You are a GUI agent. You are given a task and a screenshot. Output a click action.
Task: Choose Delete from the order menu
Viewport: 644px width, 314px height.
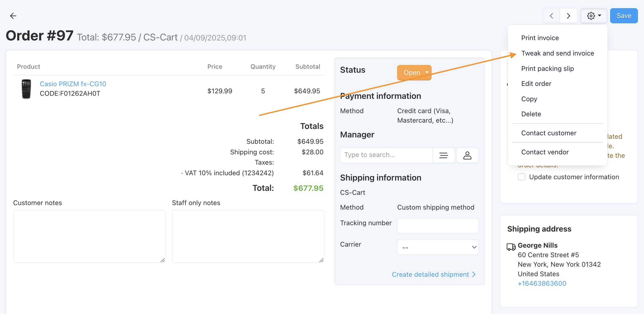(531, 114)
